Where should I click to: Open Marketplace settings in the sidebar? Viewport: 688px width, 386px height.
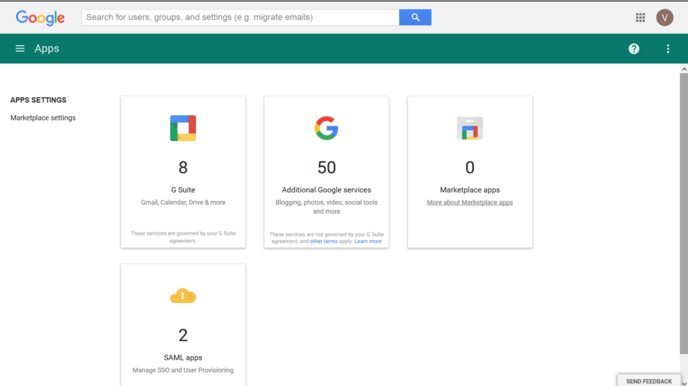pos(43,118)
